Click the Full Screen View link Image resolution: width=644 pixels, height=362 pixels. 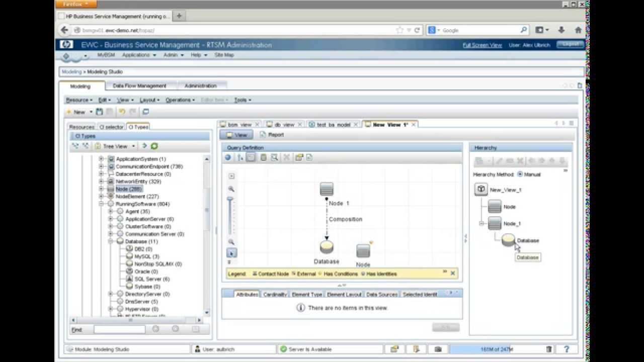(482, 45)
